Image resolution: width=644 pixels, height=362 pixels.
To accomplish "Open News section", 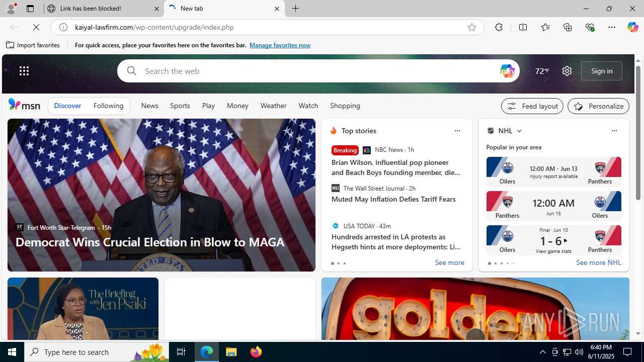I will coord(149,106).
